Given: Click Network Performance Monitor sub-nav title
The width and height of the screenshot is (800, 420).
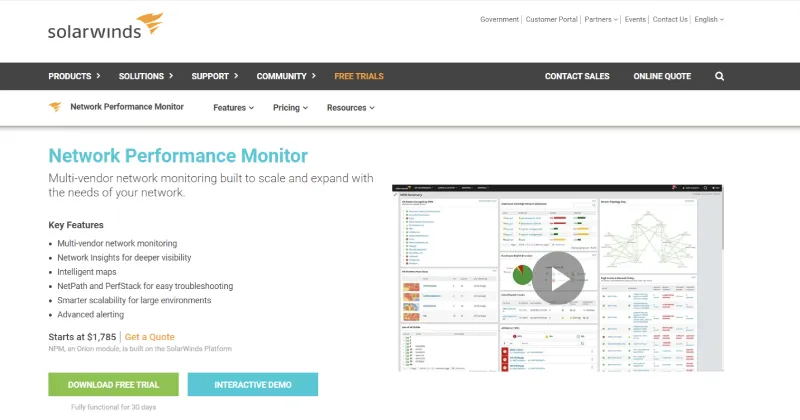Looking at the screenshot, I should coord(127,107).
